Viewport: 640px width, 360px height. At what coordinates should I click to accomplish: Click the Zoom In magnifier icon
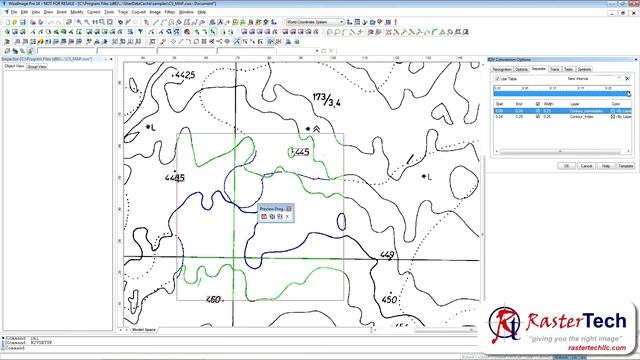click(x=79, y=22)
